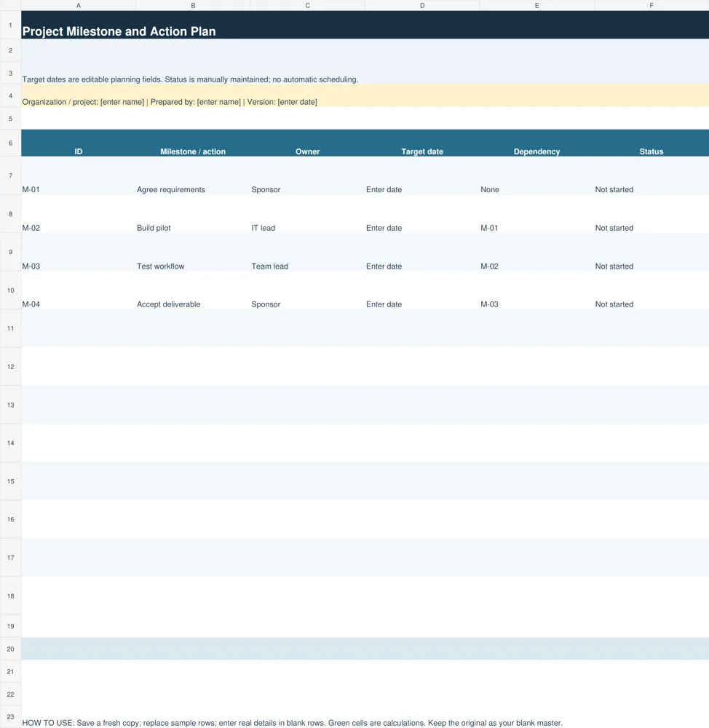Click the 'Test workflow' milestone cell

point(193,252)
